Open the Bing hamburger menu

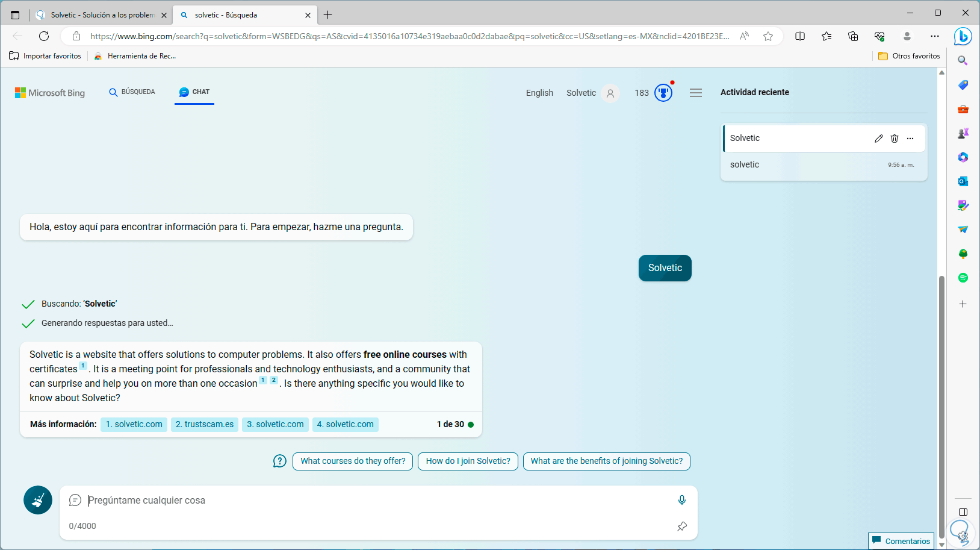pyautogui.click(x=696, y=93)
